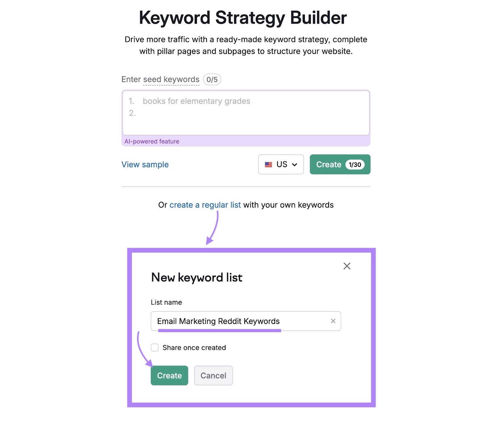Clear the list name with the x icon
Viewport: 504px width, 422px height.
[x=333, y=321]
